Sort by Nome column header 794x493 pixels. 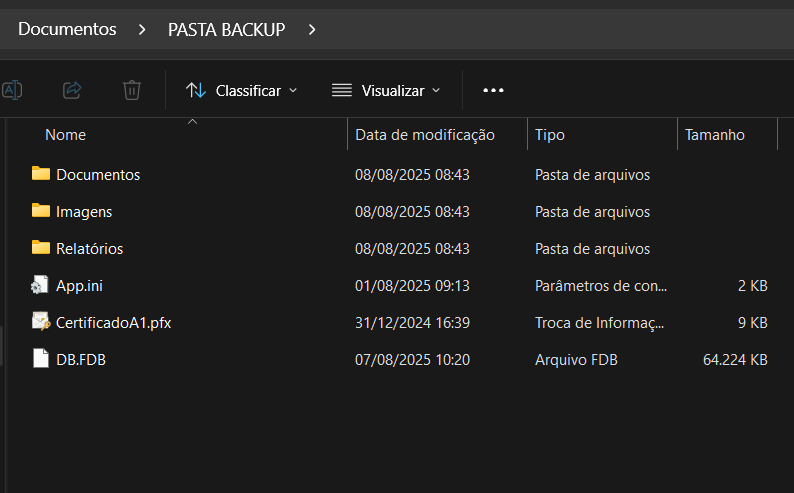pyautogui.click(x=66, y=135)
